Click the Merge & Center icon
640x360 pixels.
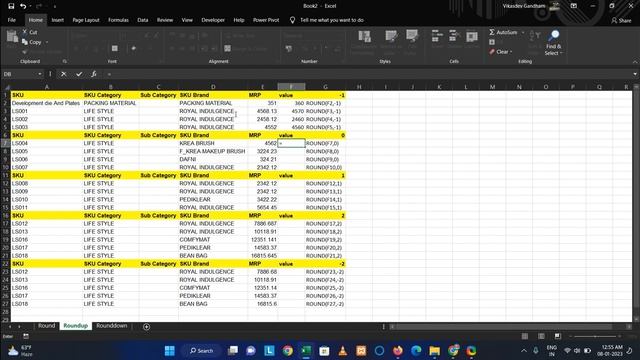[x=227, y=49]
